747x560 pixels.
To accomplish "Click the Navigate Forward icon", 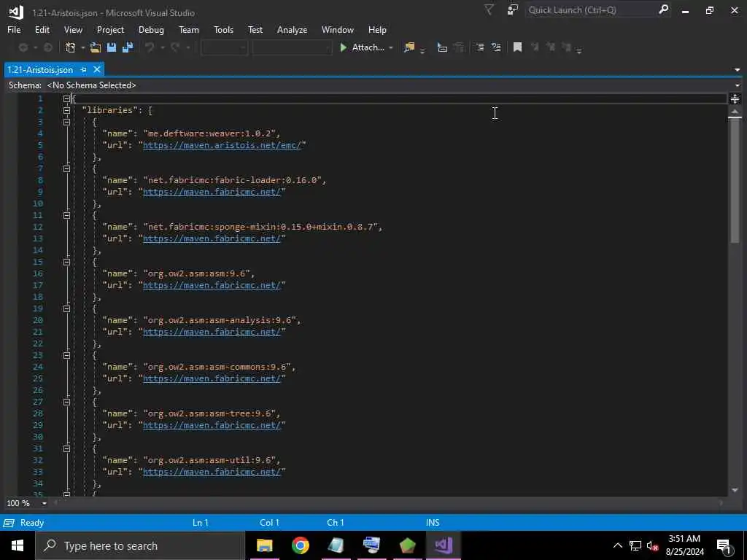I will pyautogui.click(x=48, y=47).
